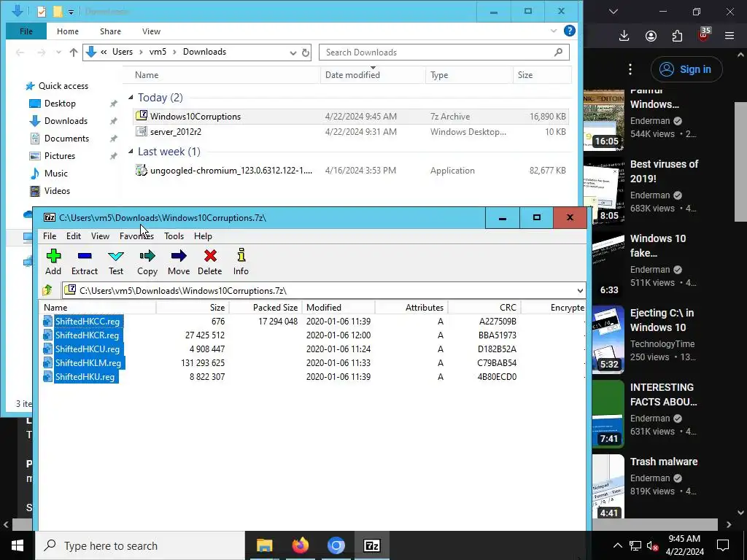
Task: Open recent locations dropdown in Explorer
Action: 58,52
